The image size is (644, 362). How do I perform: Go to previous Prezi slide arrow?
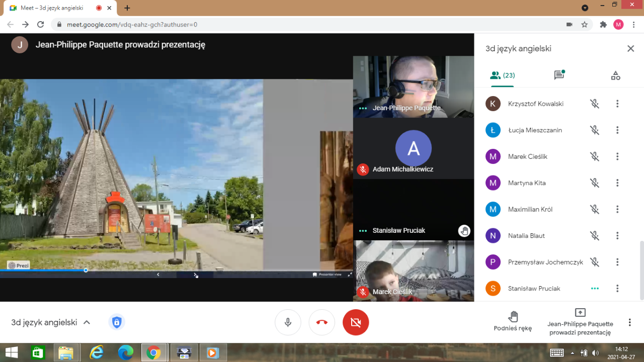coord(158,275)
